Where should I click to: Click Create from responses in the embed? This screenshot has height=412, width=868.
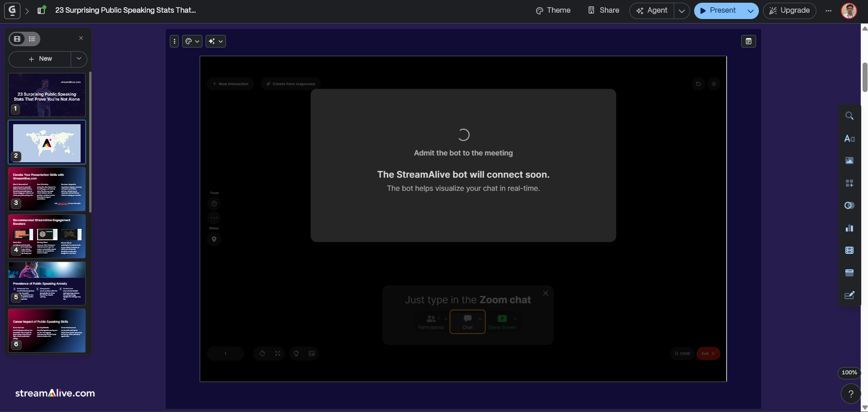(291, 84)
